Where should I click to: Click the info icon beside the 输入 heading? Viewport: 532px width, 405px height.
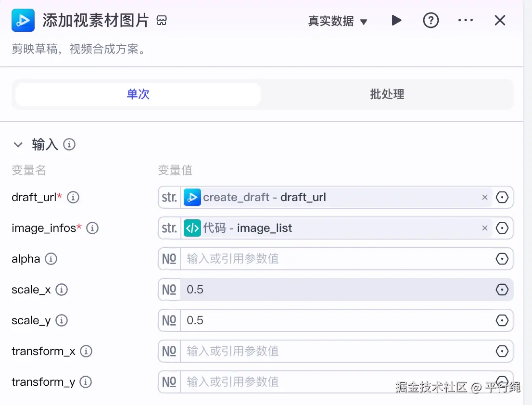tap(69, 144)
